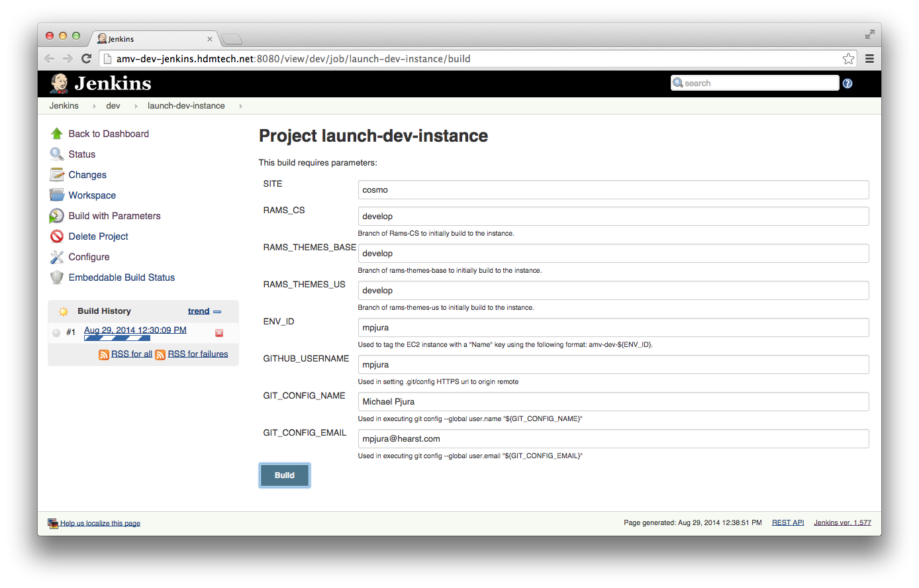Image resolution: width=919 pixels, height=588 pixels.
Task: Open RSS for failures link
Action: pyautogui.click(x=198, y=354)
